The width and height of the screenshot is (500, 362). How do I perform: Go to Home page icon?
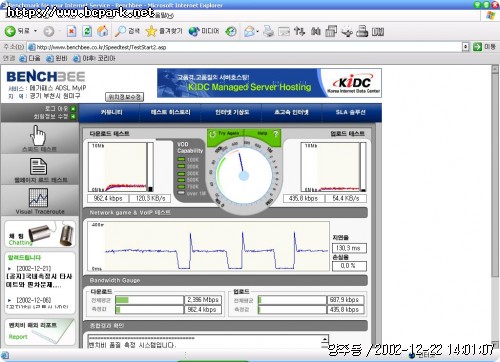[103, 31]
